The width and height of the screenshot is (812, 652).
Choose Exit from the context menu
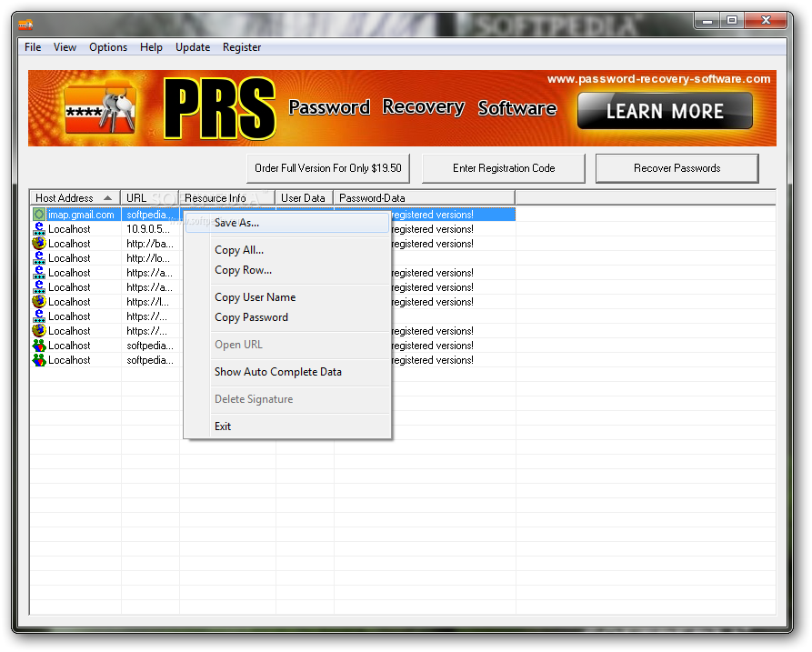287,426
